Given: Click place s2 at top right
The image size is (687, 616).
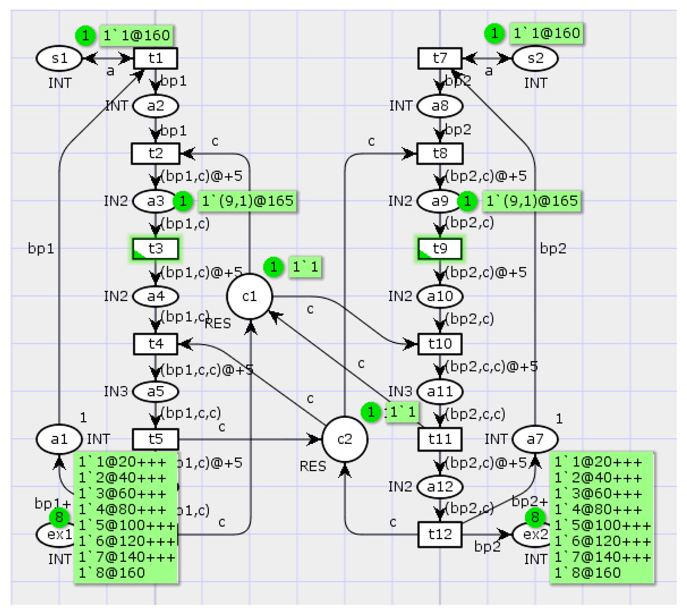Looking at the screenshot, I should [x=535, y=58].
